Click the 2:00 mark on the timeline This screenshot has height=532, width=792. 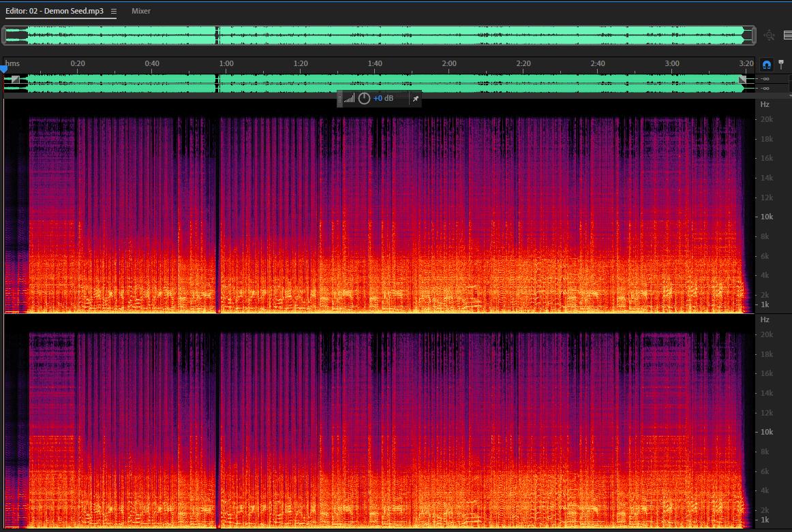(449, 63)
